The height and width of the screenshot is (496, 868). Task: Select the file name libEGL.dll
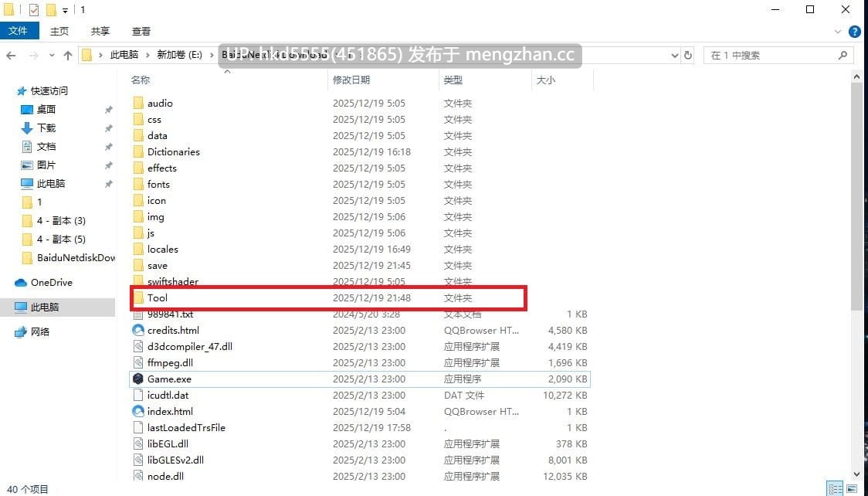[x=168, y=444]
